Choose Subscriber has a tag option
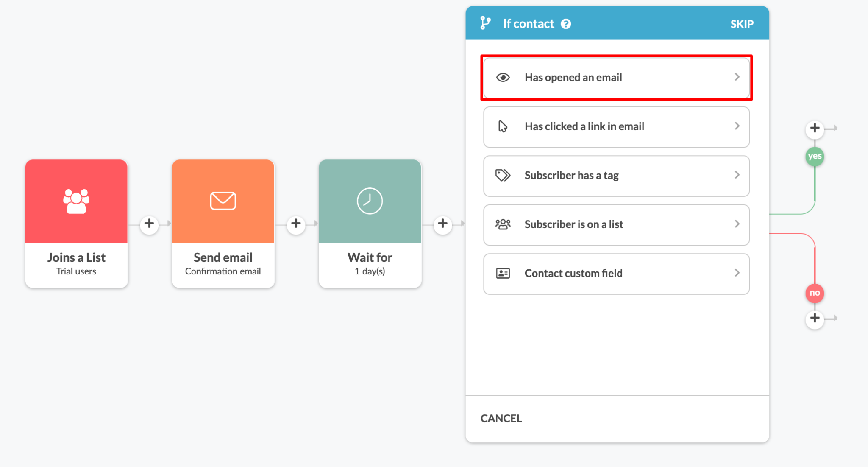The width and height of the screenshot is (868, 467). (616, 176)
